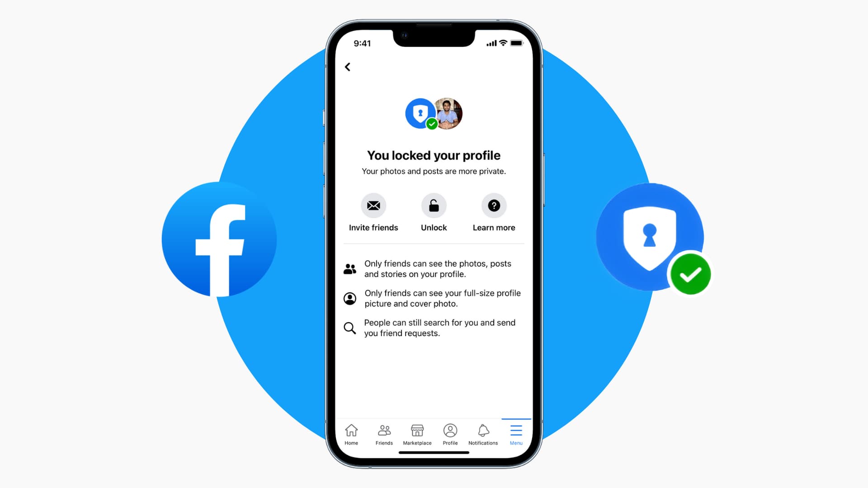
Task: Click the Invite friends envelope icon
Action: click(x=374, y=206)
